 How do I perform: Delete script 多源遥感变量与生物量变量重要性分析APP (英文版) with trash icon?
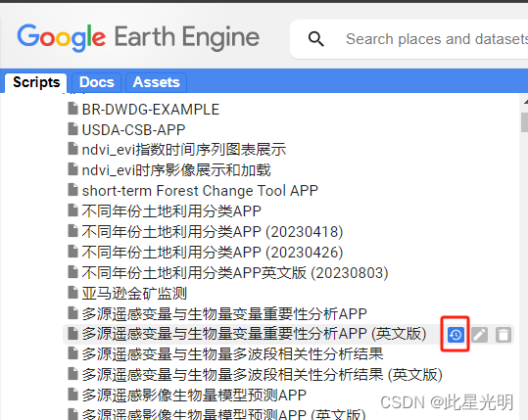coord(504,335)
